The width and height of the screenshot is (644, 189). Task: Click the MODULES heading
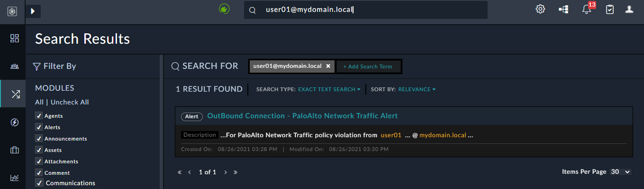(54, 88)
